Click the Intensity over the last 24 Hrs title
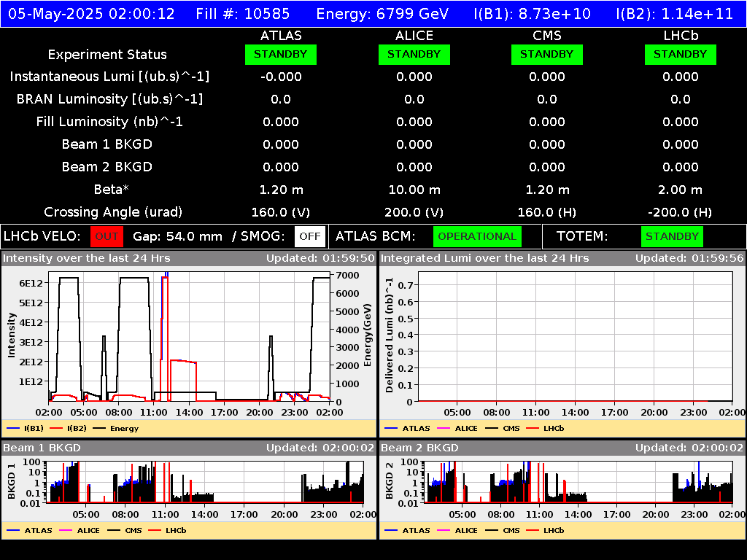The width and height of the screenshot is (747, 560). point(87,258)
